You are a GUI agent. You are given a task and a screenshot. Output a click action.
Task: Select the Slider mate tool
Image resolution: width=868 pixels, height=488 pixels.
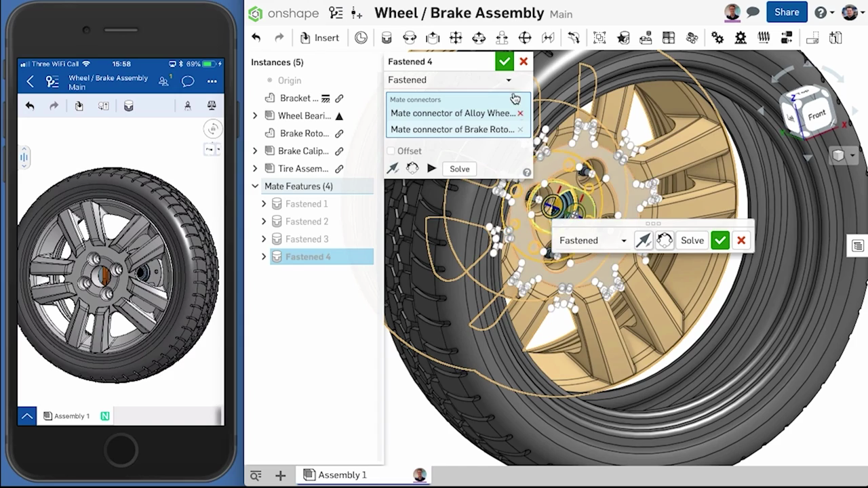[433, 38]
